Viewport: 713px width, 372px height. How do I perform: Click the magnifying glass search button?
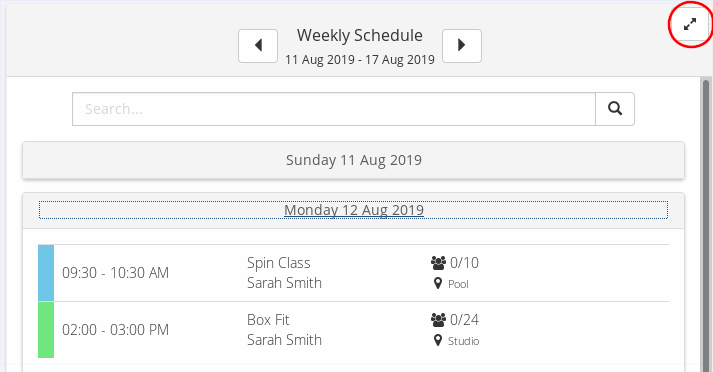click(x=615, y=109)
